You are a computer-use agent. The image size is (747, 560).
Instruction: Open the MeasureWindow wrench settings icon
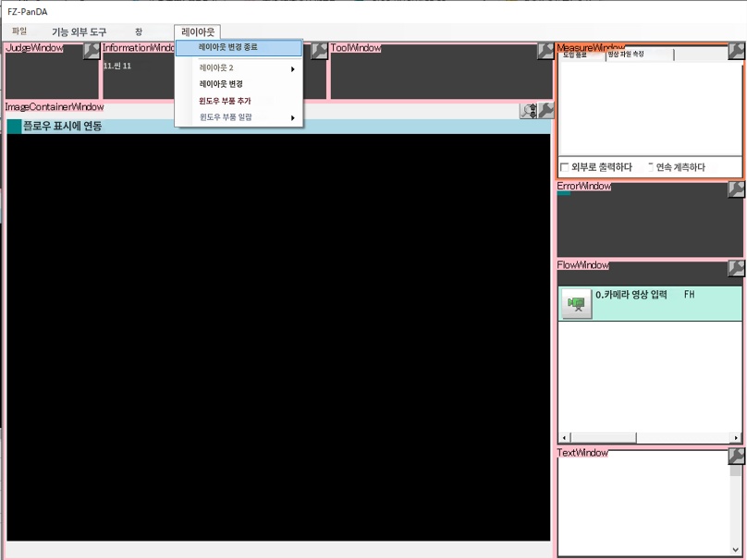pos(736,51)
